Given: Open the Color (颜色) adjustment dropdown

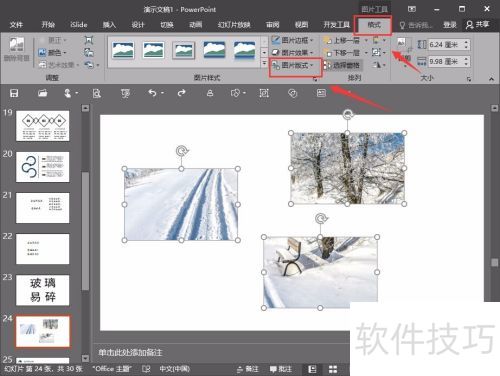Looking at the screenshot, I should click(x=52, y=53).
